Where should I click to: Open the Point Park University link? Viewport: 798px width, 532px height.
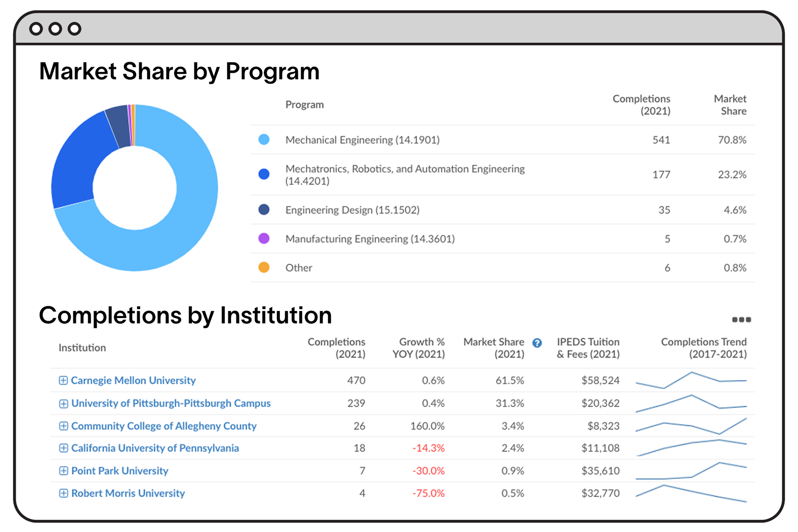[x=120, y=471]
